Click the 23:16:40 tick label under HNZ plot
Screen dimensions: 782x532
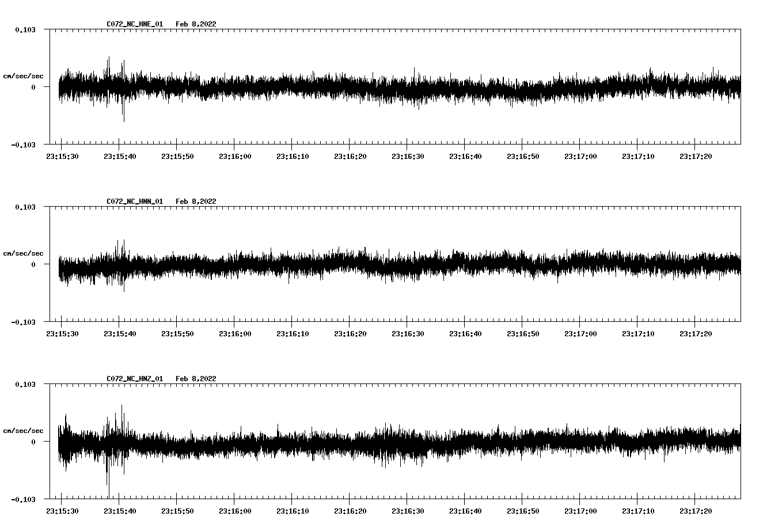pyautogui.click(x=465, y=511)
